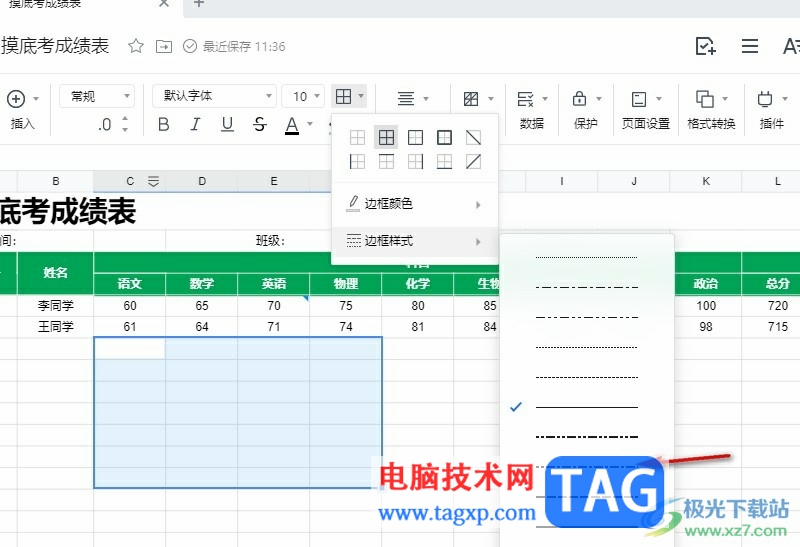Click the document title 摸底考成绩表
This screenshot has height=547, width=800.
point(55,46)
